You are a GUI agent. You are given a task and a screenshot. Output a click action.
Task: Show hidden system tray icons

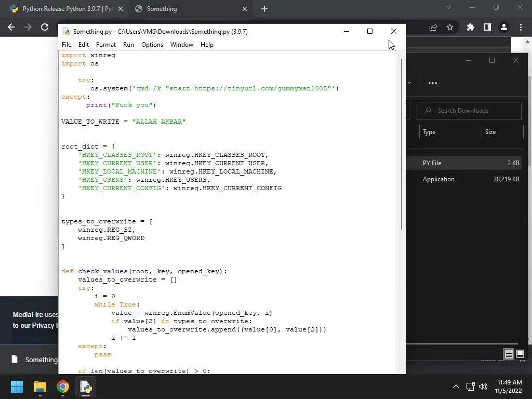click(x=456, y=387)
